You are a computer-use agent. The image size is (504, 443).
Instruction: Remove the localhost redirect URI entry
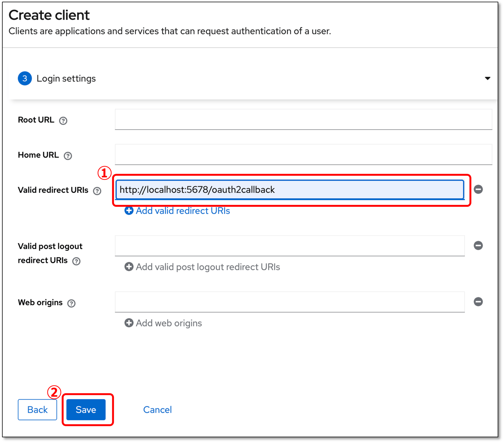click(x=478, y=189)
